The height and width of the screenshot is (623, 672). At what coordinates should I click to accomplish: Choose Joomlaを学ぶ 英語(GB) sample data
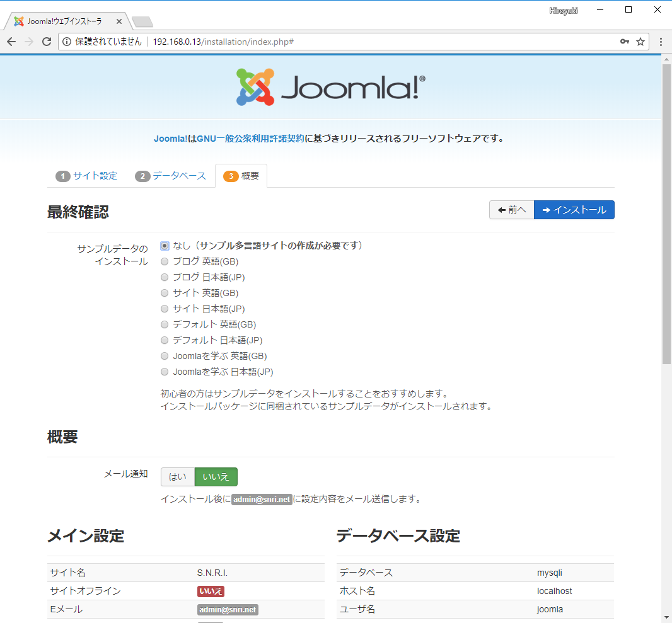tap(165, 357)
